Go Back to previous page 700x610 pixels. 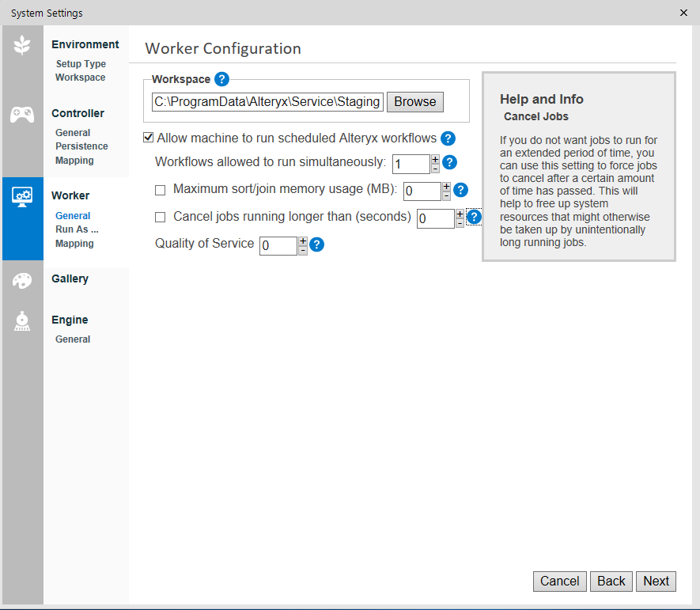(x=611, y=581)
